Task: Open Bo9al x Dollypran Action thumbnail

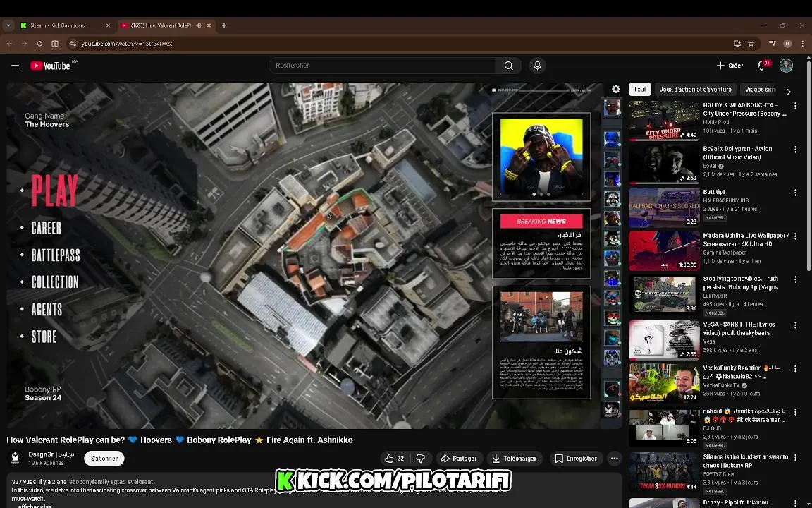Action: tap(664, 164)
